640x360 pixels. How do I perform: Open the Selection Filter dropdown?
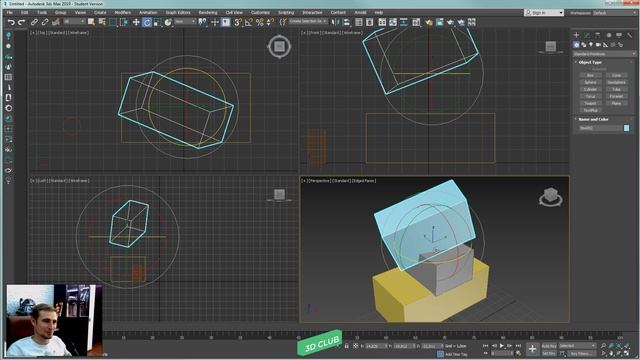(74, 22)
